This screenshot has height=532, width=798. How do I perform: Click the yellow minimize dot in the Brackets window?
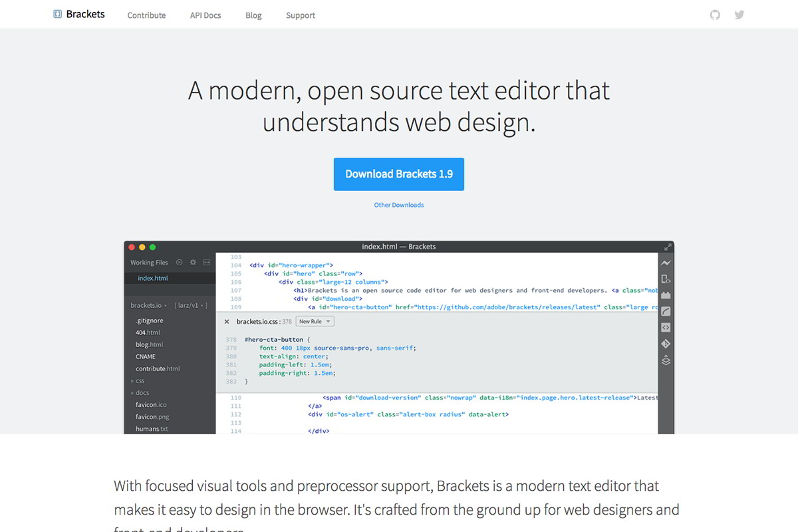142,247
